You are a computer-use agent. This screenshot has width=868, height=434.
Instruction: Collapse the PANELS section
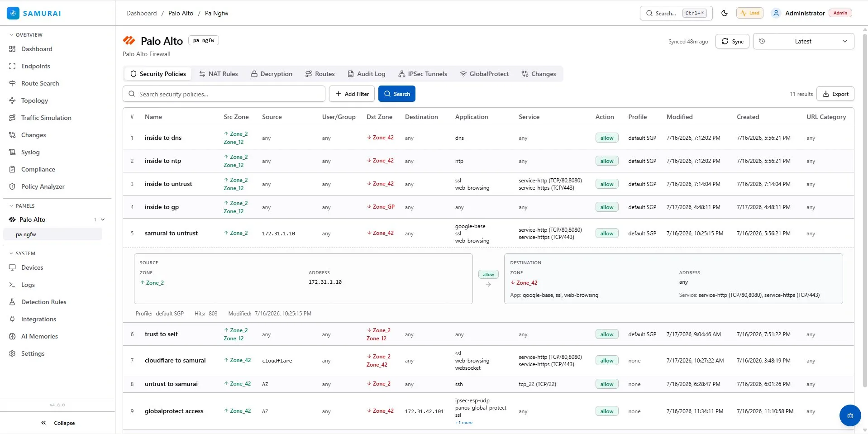(x=22, y=206)
